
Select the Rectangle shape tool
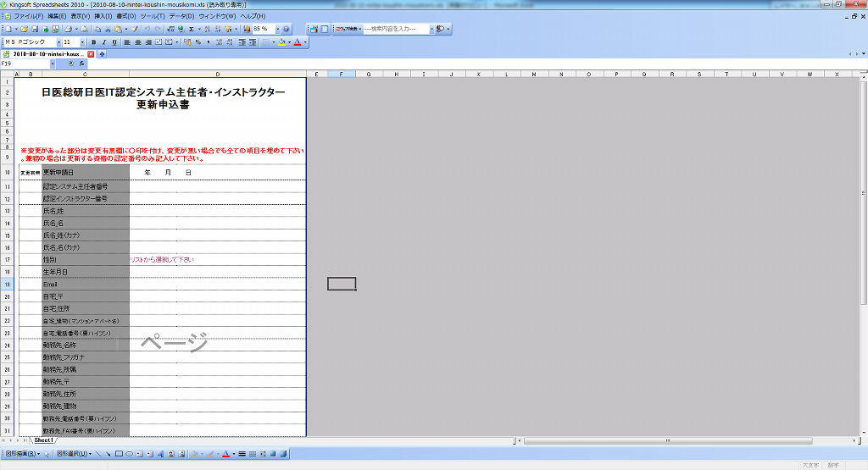[119, 454]
